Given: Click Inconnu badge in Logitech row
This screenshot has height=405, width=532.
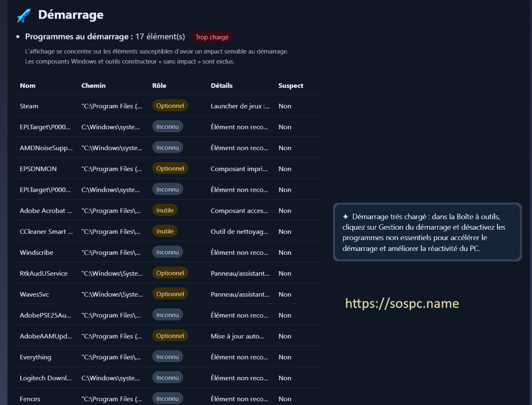Looking at the screenshot, I should pos(168,378).
